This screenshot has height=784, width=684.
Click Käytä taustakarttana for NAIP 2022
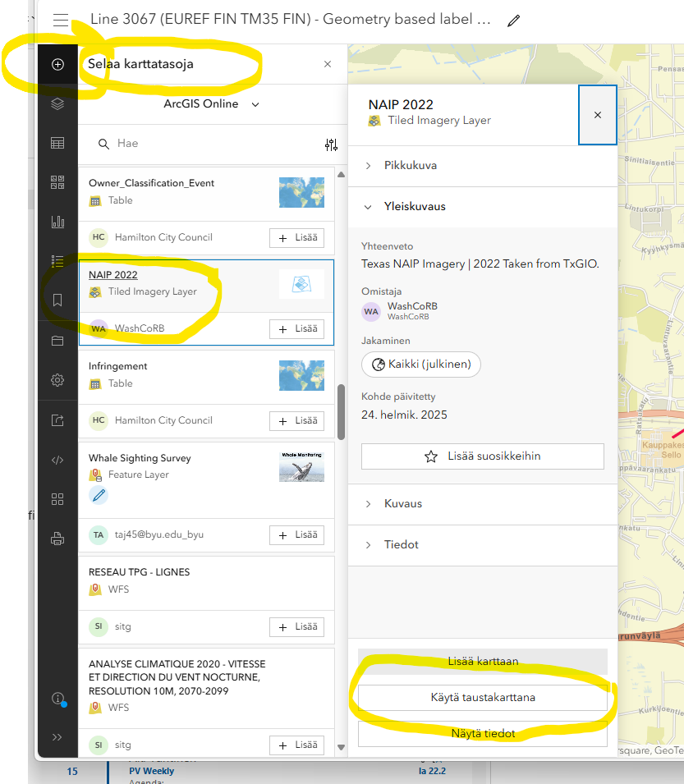point(482,697)
